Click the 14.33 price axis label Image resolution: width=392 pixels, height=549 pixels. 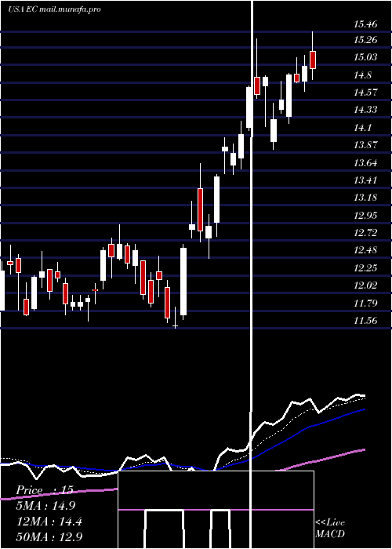tap(365, 110)
